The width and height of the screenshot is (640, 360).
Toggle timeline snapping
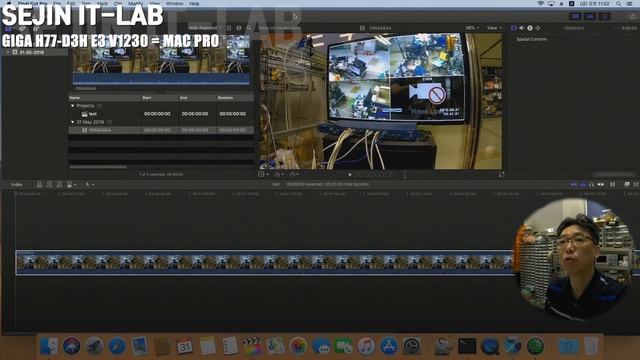[600, 184]
